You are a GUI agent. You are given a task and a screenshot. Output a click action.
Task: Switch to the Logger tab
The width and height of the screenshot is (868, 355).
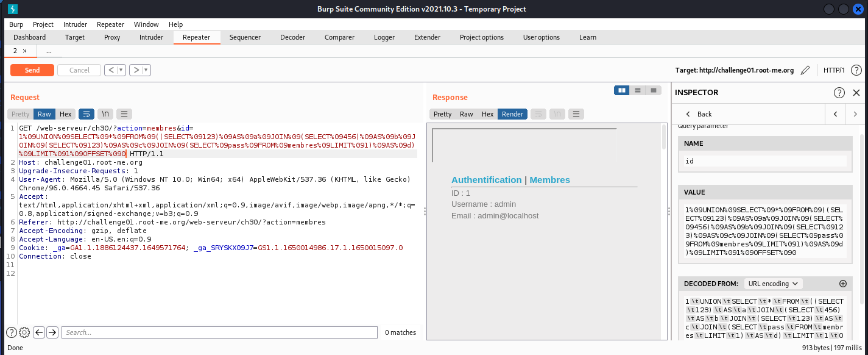coord(384,37)
